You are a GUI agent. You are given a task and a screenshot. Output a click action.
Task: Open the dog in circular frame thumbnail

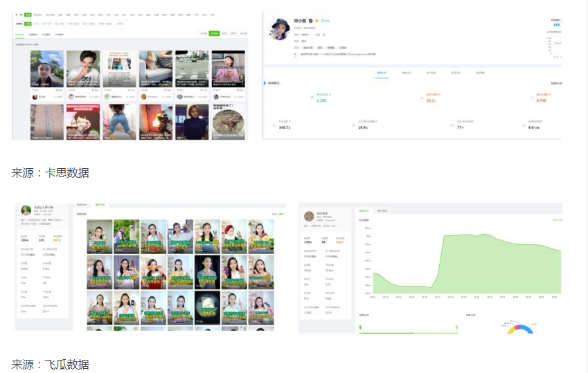tap(229, 122)
